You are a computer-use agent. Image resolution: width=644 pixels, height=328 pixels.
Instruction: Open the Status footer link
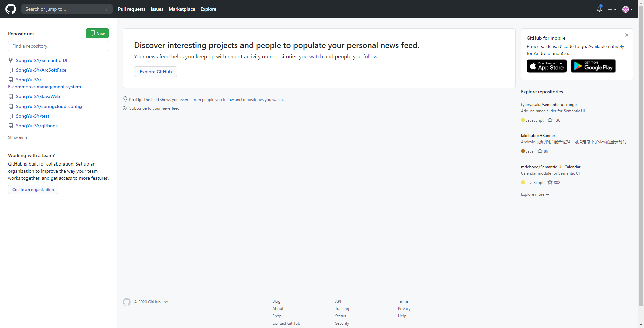tap(340, 316)
